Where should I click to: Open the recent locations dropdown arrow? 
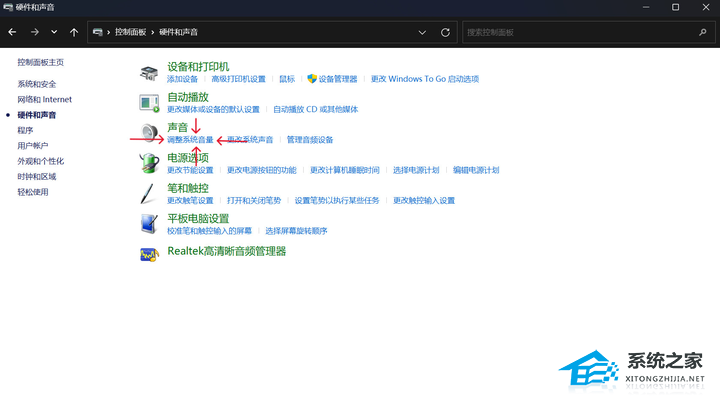(54, 32)
